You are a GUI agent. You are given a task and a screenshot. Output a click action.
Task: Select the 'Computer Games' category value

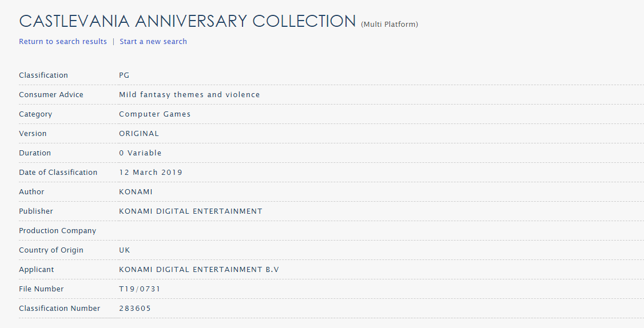[155, 114]
